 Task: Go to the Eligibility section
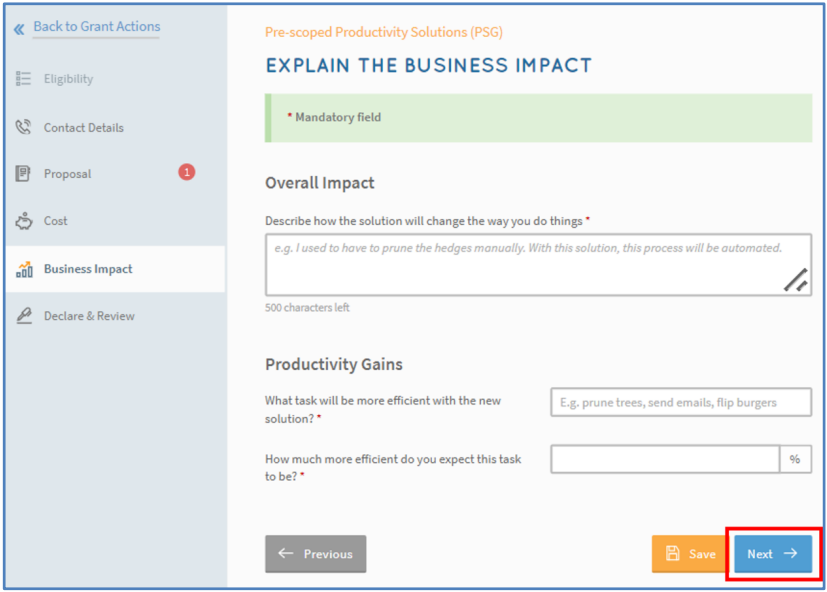coord(68,79)
